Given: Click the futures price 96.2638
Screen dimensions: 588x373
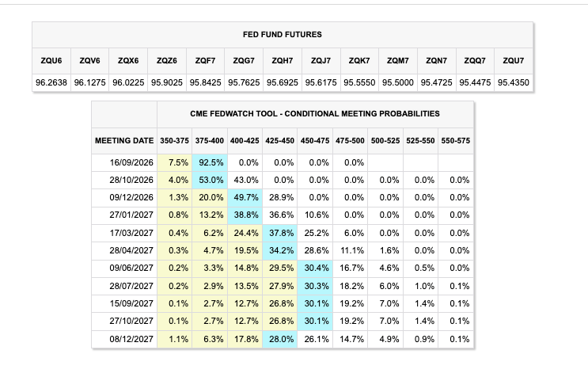Looking at the screenshot, I should pyautogui.click(x=51, y=82).
